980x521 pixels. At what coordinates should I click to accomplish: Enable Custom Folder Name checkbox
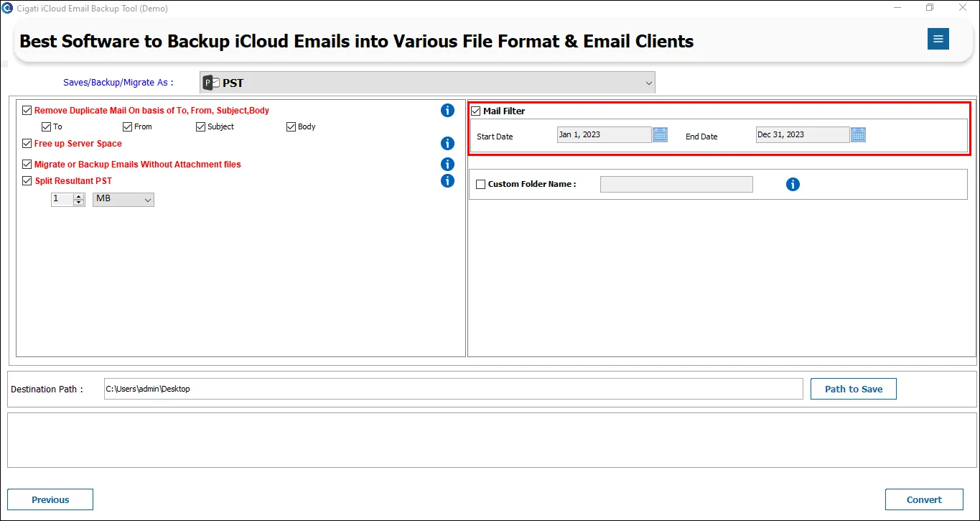click(481, 185)
